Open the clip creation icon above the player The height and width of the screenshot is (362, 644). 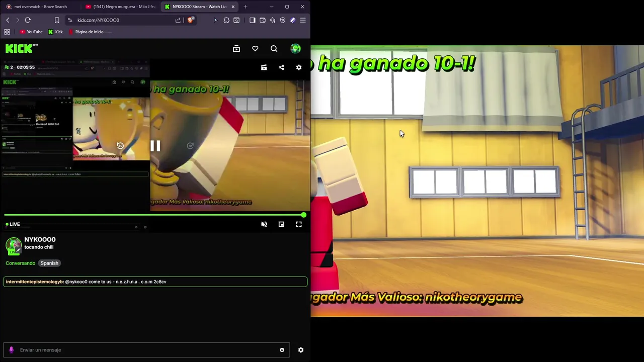264,67
